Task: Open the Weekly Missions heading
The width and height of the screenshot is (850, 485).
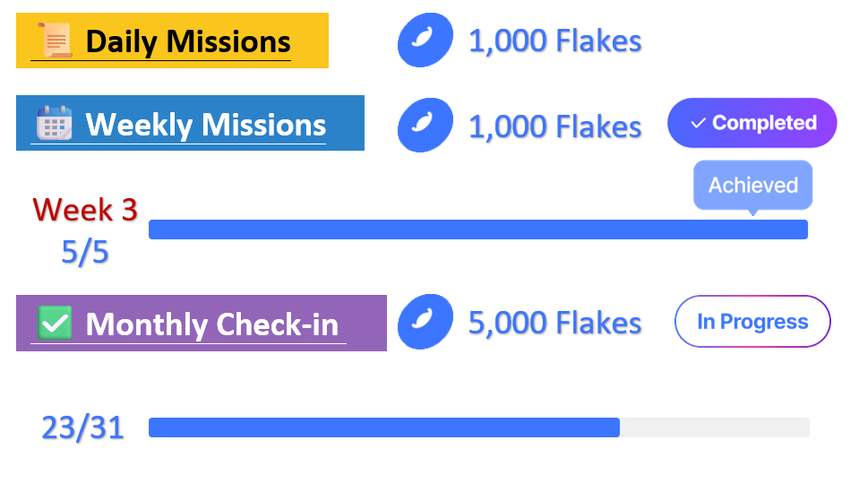Action: 205,125
